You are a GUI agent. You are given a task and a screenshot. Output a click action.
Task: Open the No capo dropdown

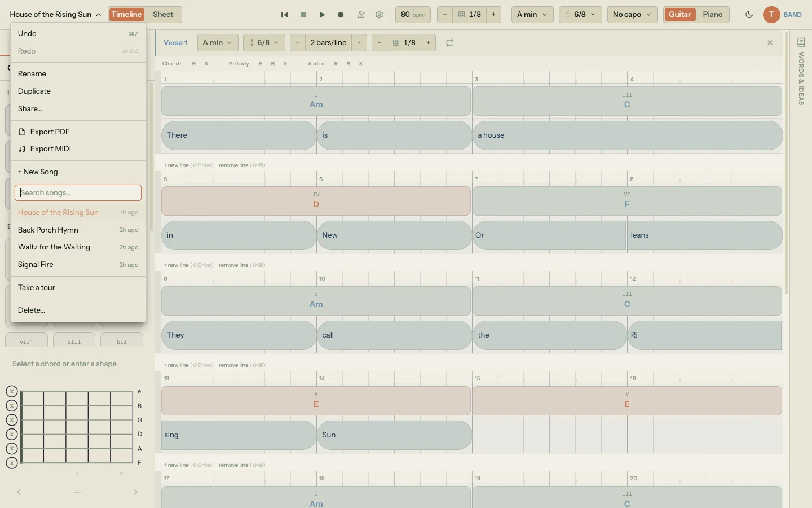click(631, 15)
